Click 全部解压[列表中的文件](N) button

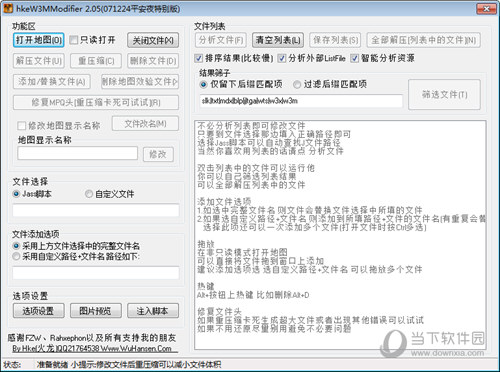[424, 40]
